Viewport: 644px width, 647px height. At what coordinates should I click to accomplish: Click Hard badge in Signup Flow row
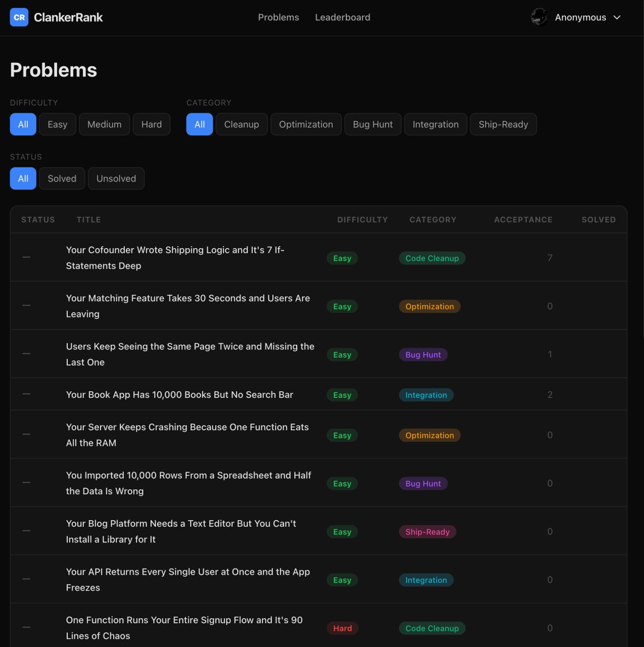pyautogui.click(x=343, y=628)
